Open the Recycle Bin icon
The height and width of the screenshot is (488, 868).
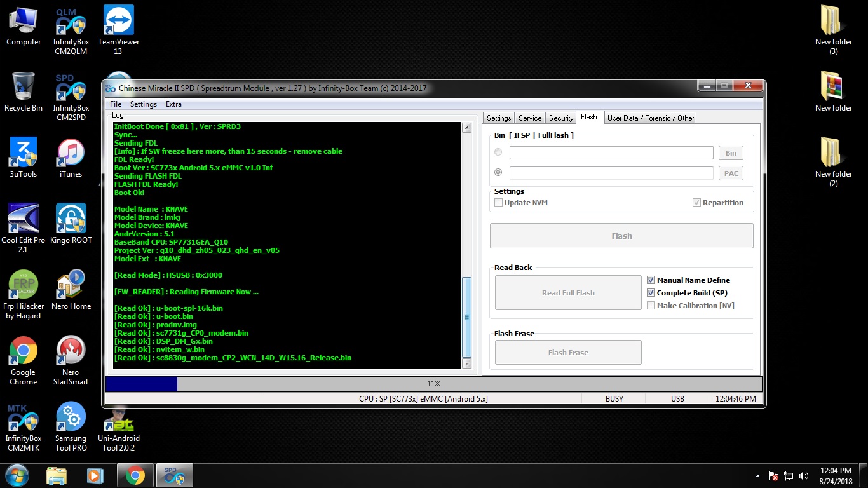[24, 92]
